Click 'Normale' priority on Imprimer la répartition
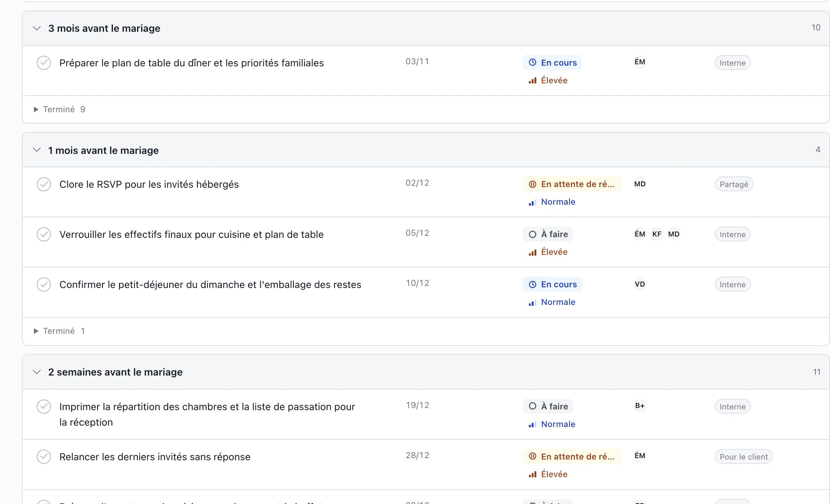This screenshot has width=830, height=504. coord(552,424)
